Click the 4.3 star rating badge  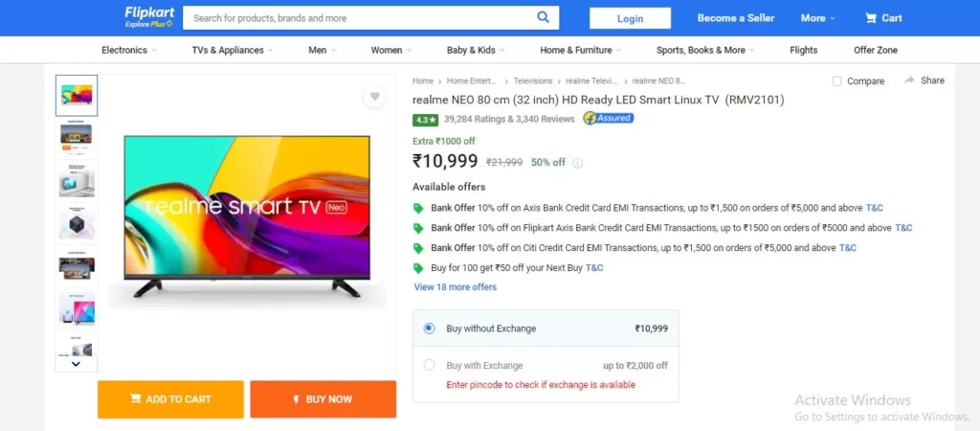coord(425,119)
